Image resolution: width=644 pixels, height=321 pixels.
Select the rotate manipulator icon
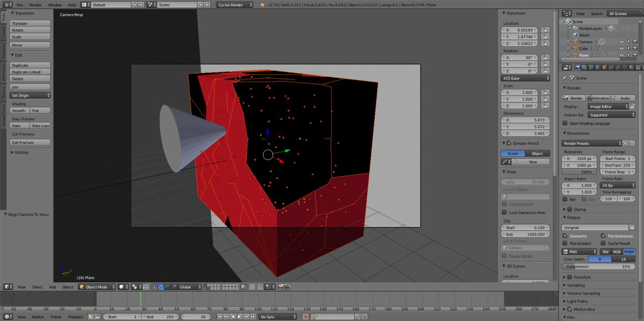click(x=167, y=287)
